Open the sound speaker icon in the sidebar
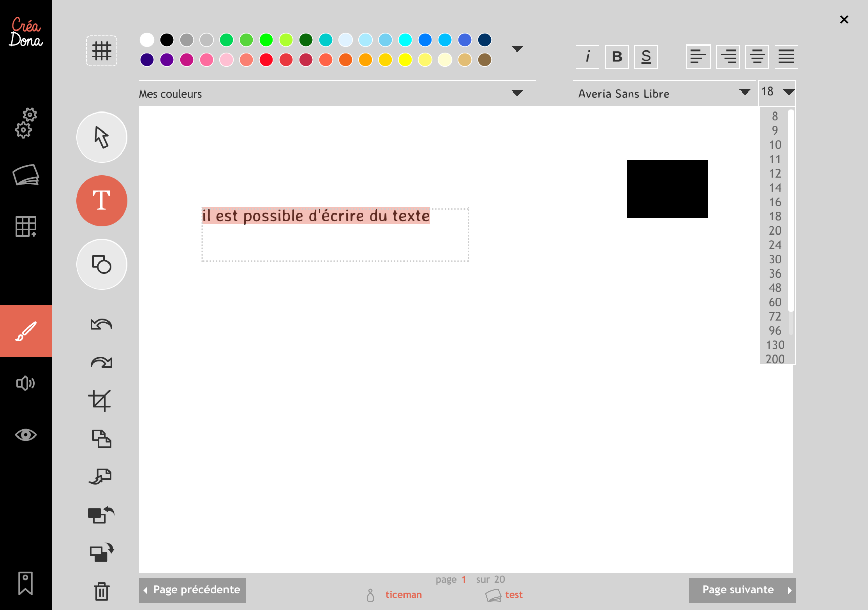The width and height of the screenshot is (868, 610). pyautogui.click(x=26, y=383)
